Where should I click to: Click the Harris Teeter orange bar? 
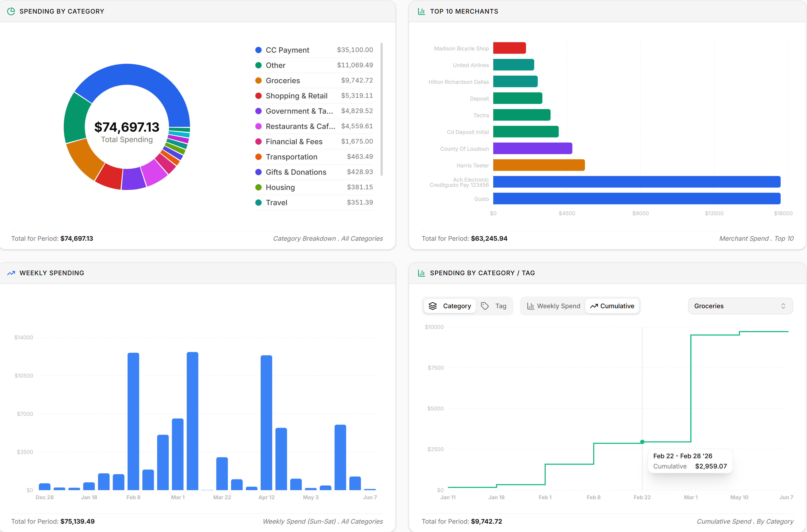[539, 165]
